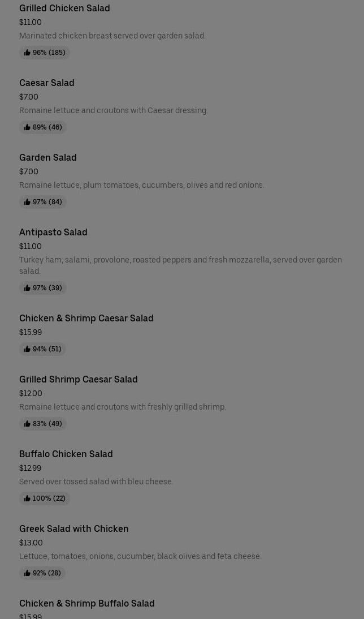Pick the Buffalo Chicken Salad title

[66, 454]
